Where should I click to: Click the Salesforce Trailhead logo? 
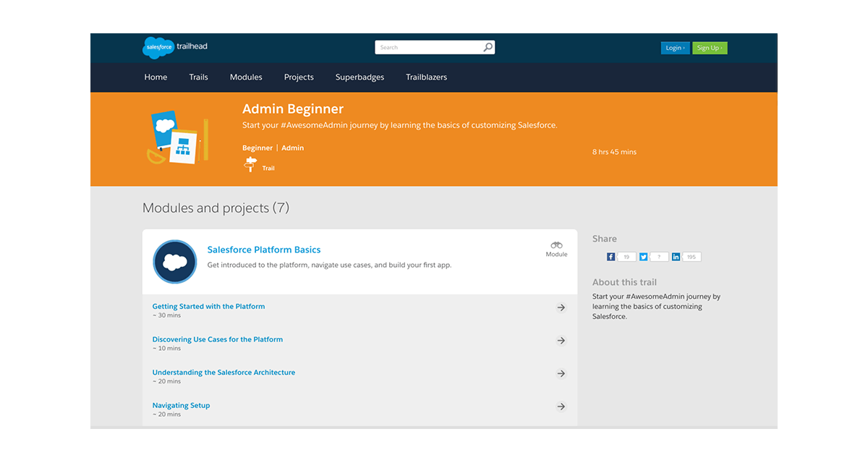point(174,47)
